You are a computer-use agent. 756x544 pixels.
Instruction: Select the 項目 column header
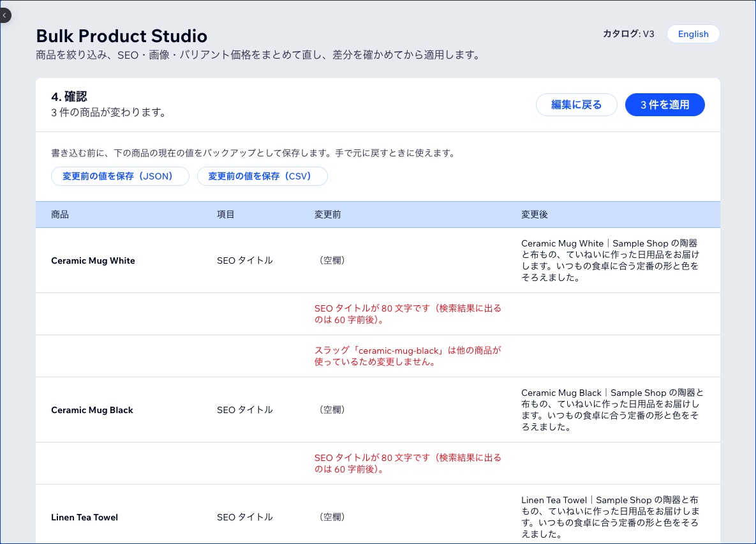226,215
